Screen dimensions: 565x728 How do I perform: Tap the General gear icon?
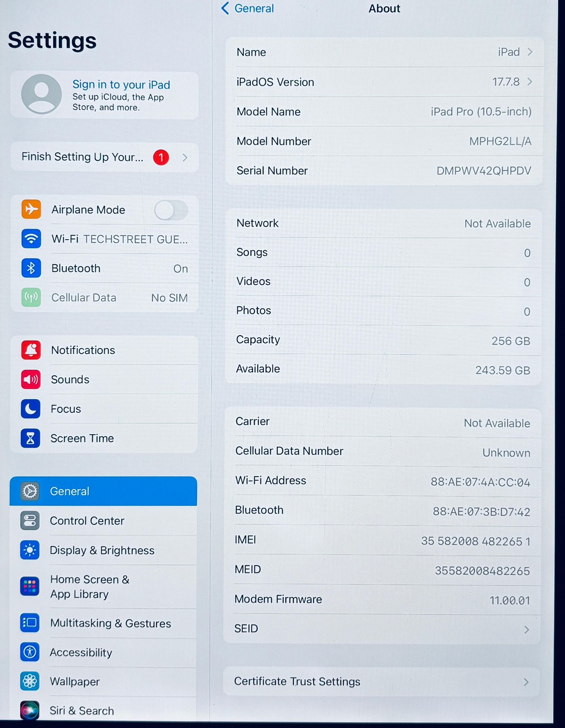(x=30, y=491)
